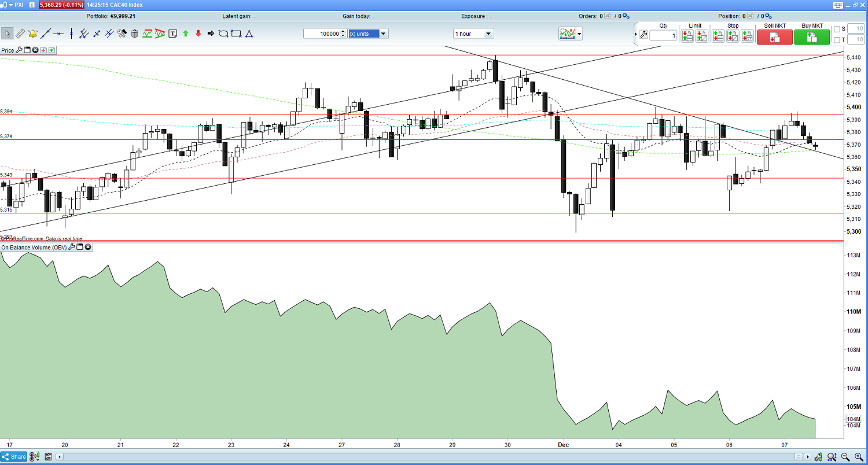Image resolution: width=868 pixels, height=465 pixels.
Task: Select the green up arrow marker
Action: pyautogui.click(x=185, y=34)
